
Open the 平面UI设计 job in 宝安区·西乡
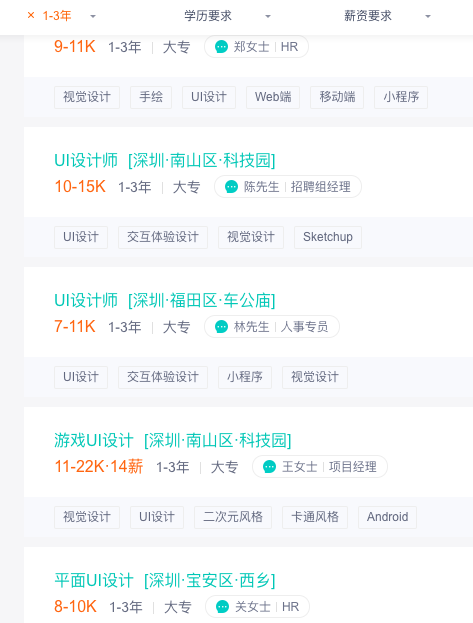tap(165, 580)
